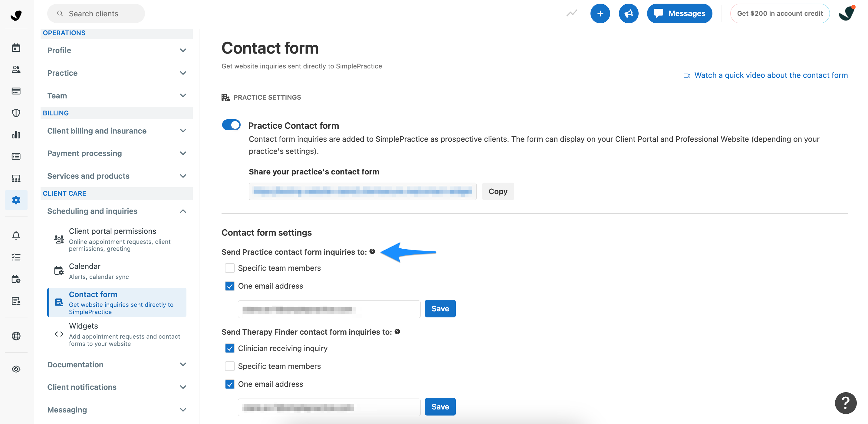Click the Settings gear icon

pos(16,200)
